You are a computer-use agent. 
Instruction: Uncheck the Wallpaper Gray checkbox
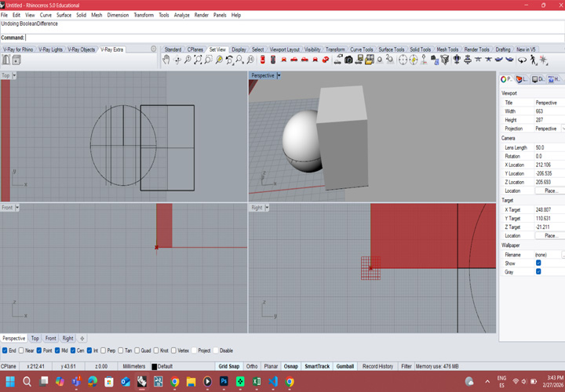(x=538, y=272)
